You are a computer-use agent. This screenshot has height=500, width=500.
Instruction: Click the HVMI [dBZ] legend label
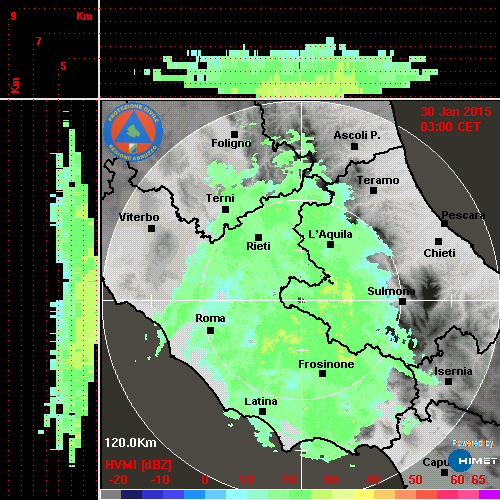click(x=138, y=465)
